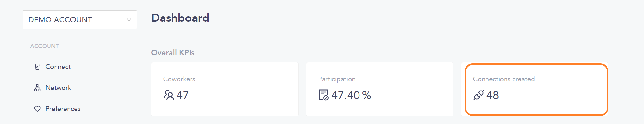Click the 47.40 % participation value
644x124 pixels.
click(351, 95)
